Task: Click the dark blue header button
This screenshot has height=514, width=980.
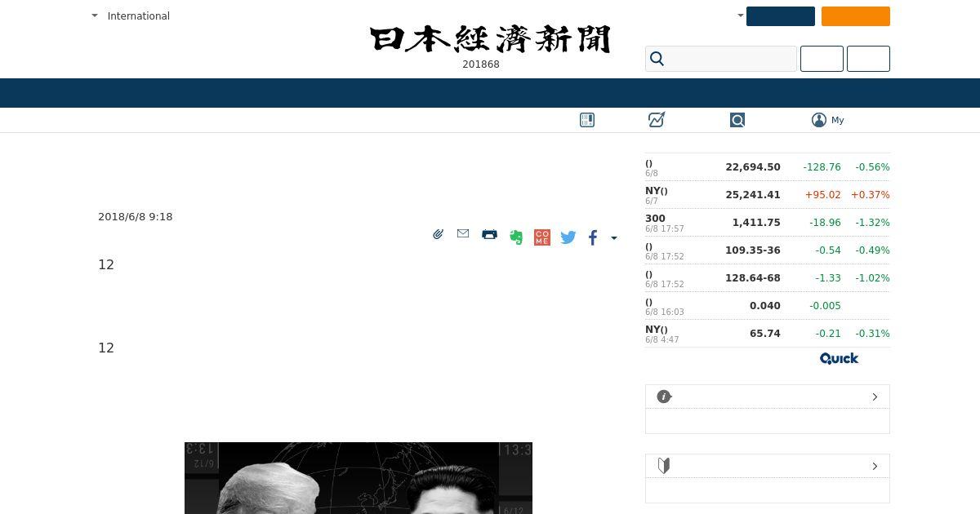Action: click(x=781, y=16)
